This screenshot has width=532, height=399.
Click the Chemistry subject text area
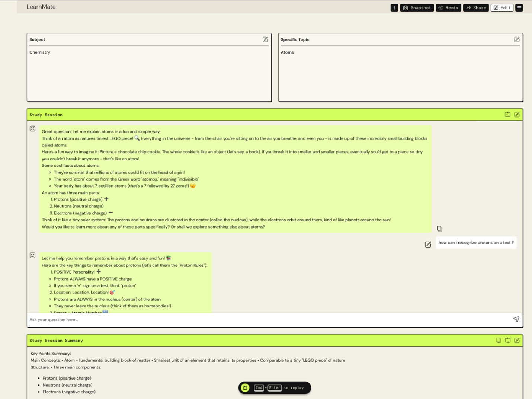coord(149,74)
